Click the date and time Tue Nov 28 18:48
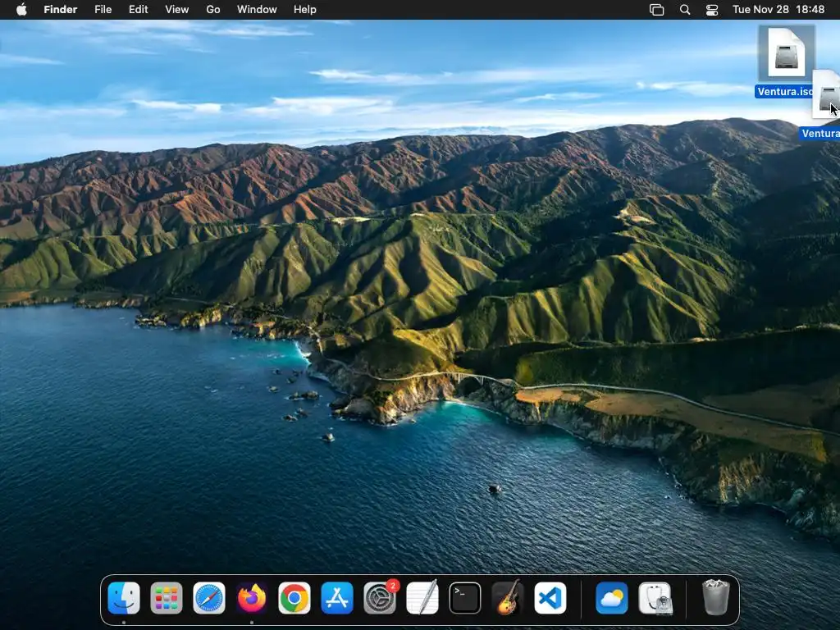This screenshot has width=840, height=630. [x=778, y=10]
